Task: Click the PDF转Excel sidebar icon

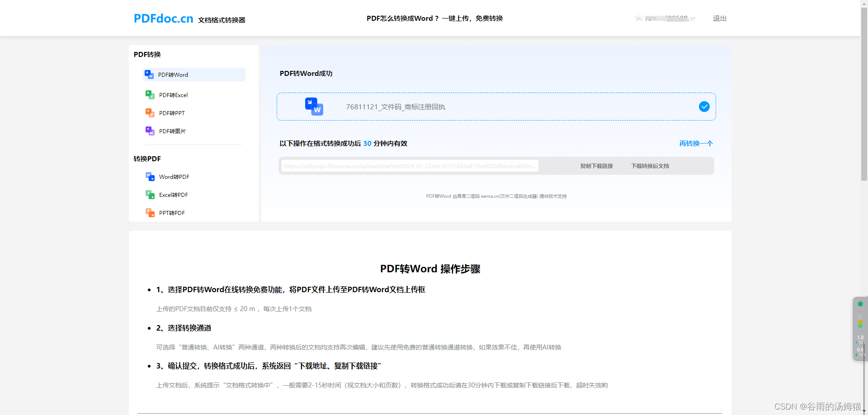Action: click(x=150, y=95)
